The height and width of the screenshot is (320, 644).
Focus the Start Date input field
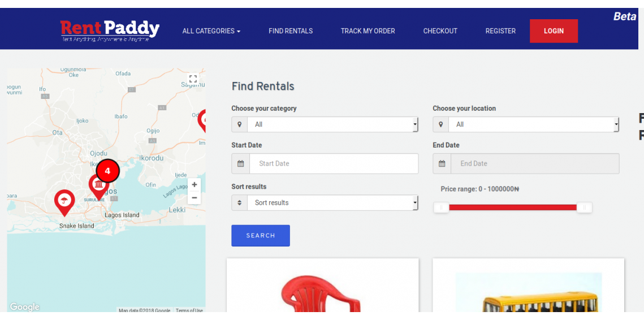[334, 163]
